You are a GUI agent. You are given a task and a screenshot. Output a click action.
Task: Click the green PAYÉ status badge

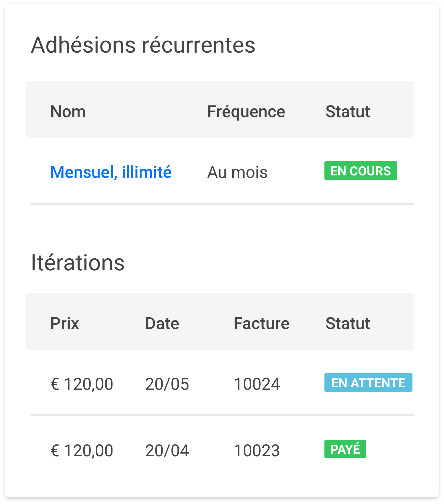pos(345,449)
